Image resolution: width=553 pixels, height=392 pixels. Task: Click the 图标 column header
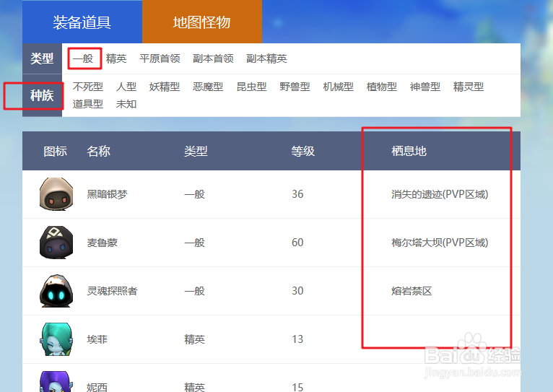click(56, 151)
